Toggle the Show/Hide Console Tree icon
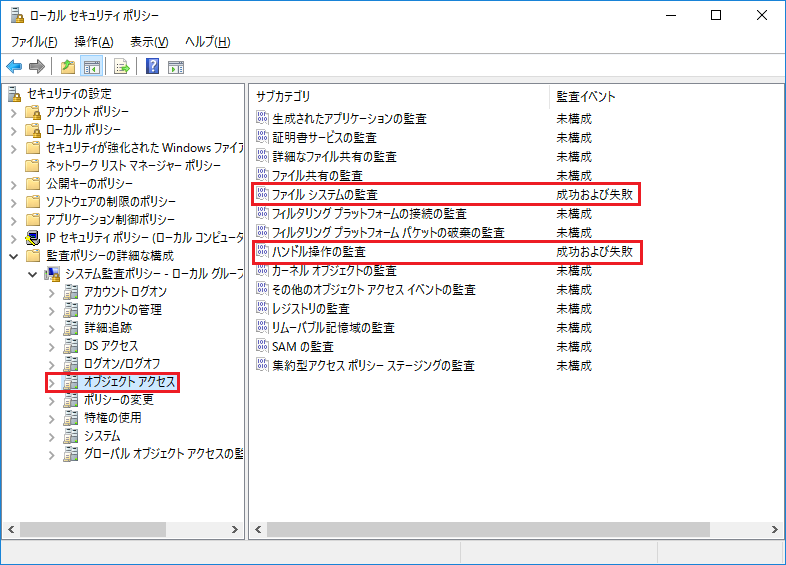Viewport: 786px width, 565px height. pyautogui.click(x=92, y=66)
